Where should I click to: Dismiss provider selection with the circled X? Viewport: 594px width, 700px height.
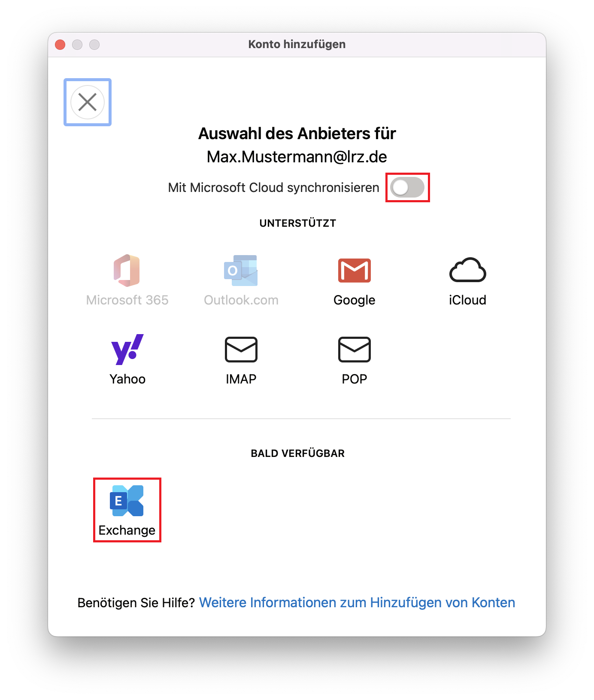[x=88, y=102]
